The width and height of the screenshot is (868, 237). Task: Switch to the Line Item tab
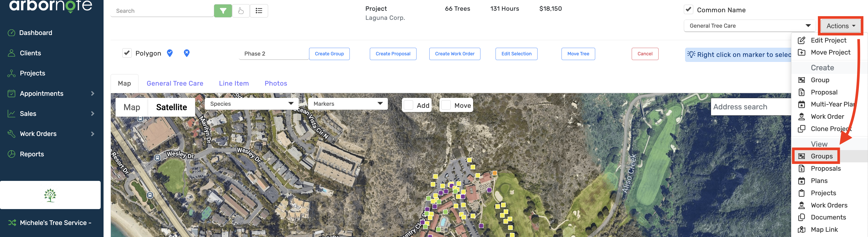[x=233, y=83]
